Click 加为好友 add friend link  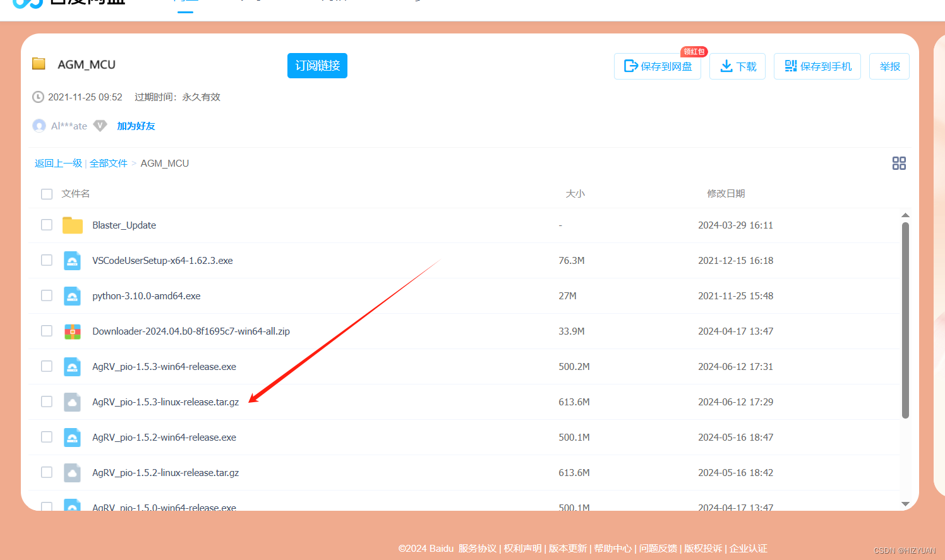coord(136,126)
